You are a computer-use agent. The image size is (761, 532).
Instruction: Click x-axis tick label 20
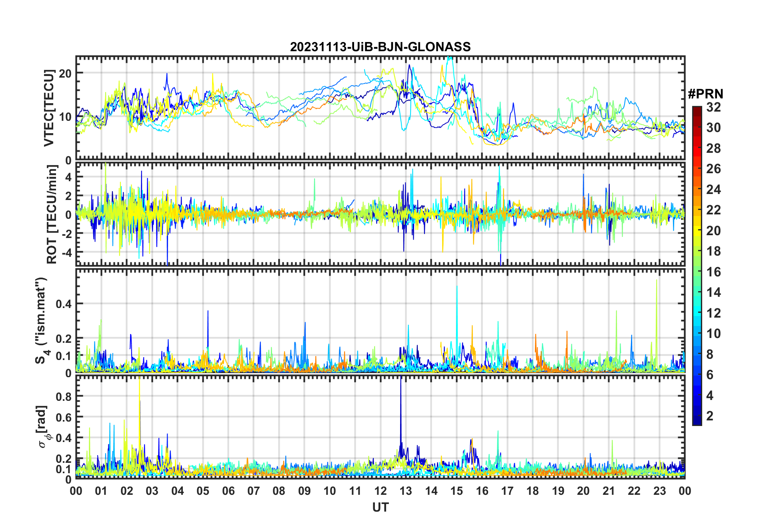click(x=583, y=491)
